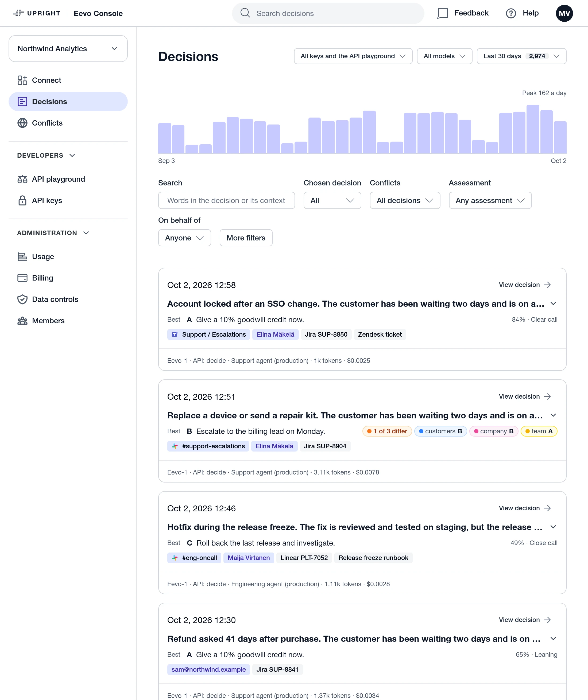The height and width of the screenshot is (700, 588).
Task: Click the Words in the decision search field
Action: (226, 200)
